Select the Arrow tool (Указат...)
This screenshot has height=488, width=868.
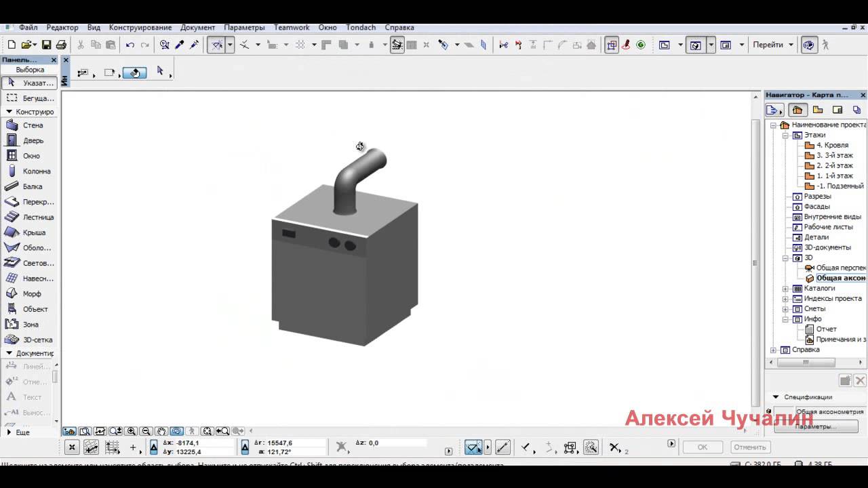pyautogui.click(x=29, y=83)
